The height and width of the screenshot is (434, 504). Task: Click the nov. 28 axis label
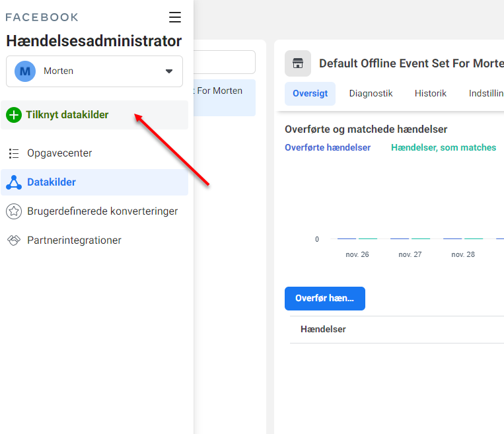[463, 254]
